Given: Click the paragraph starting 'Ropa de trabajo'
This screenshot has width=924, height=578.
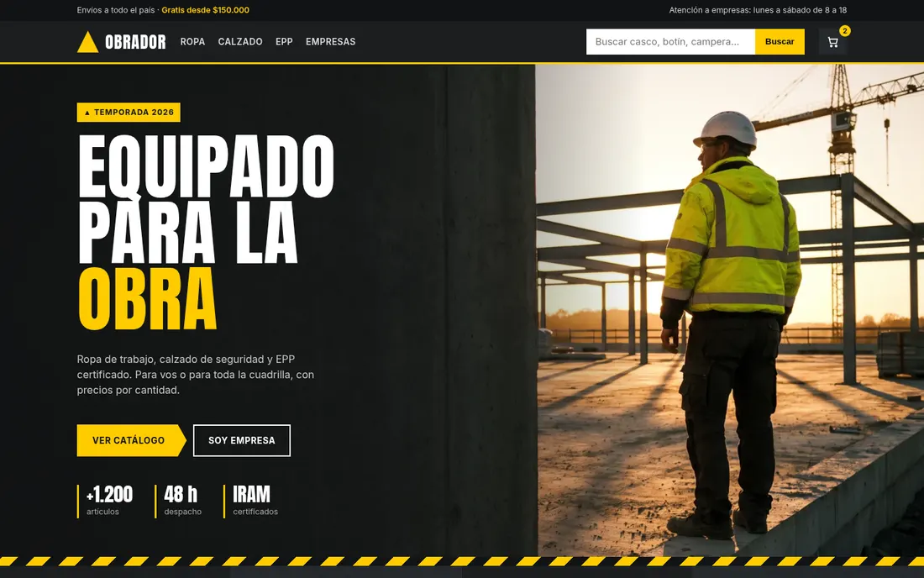Looking at the screenshot, I should pos(196,375).
